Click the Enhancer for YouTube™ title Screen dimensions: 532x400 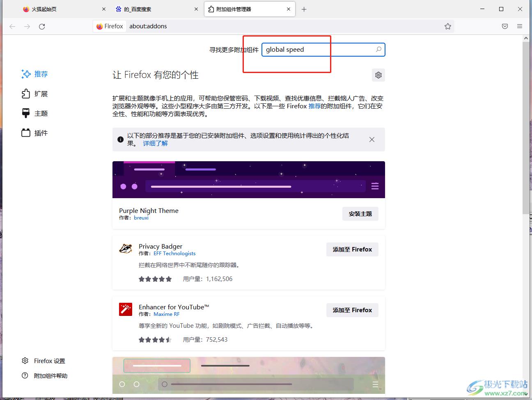tap(174, 307)
